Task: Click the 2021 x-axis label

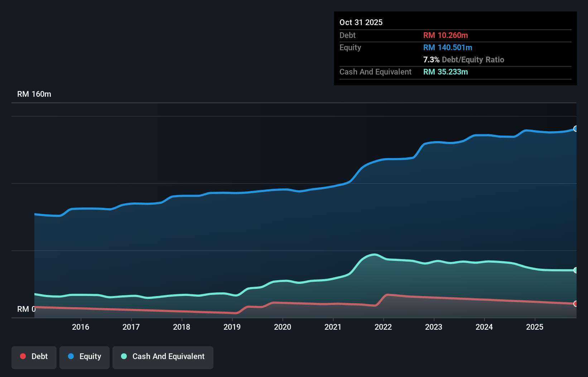Action: pyautogui.click(x=333, y=327)
